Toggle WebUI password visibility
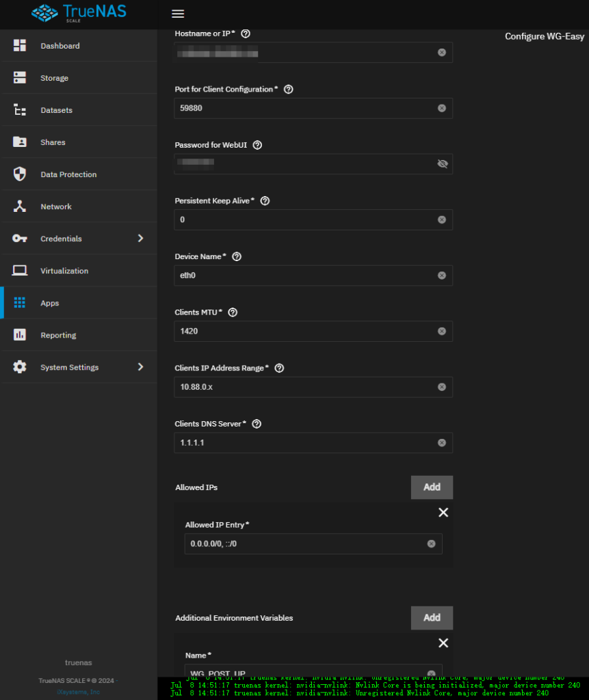 443,164
